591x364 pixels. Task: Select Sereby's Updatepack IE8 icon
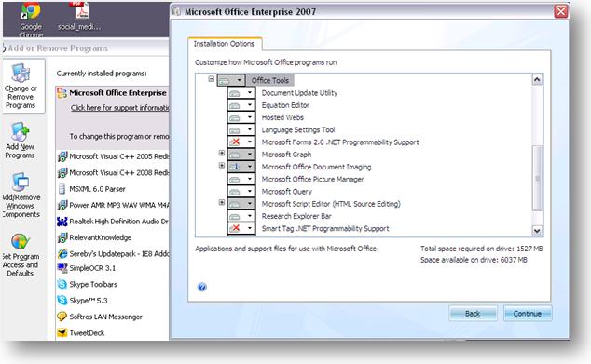[x=62, y=254]
